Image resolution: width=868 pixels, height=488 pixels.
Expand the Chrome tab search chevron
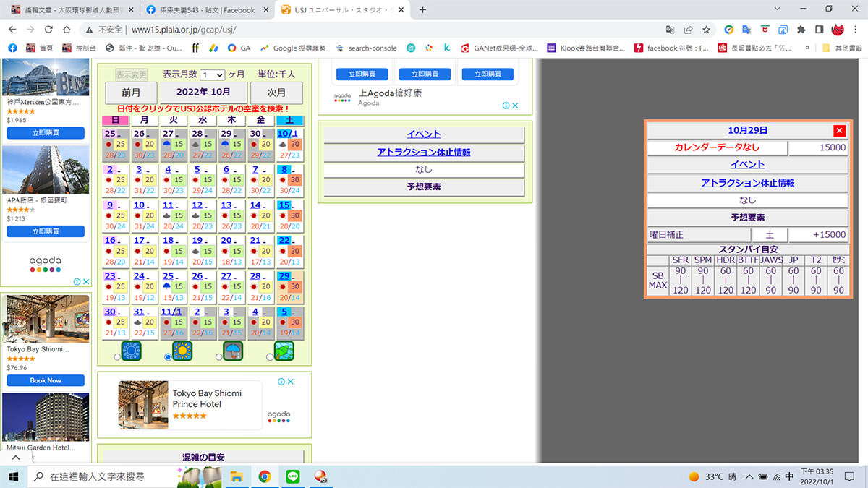coord(777,9)
